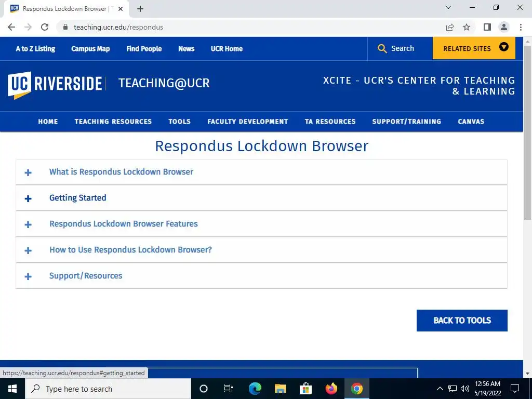
Task: Click What is Respondus Lockdown Browser heading
Action: pos(121,171)
